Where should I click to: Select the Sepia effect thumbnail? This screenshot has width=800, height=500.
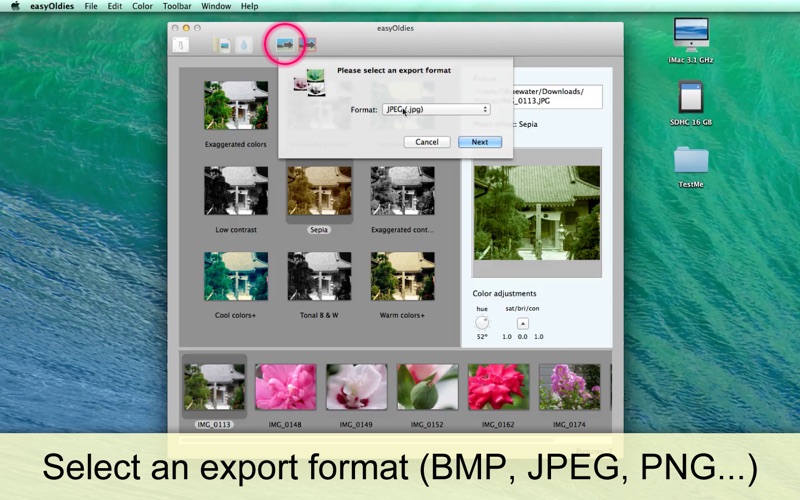(319, 190)
